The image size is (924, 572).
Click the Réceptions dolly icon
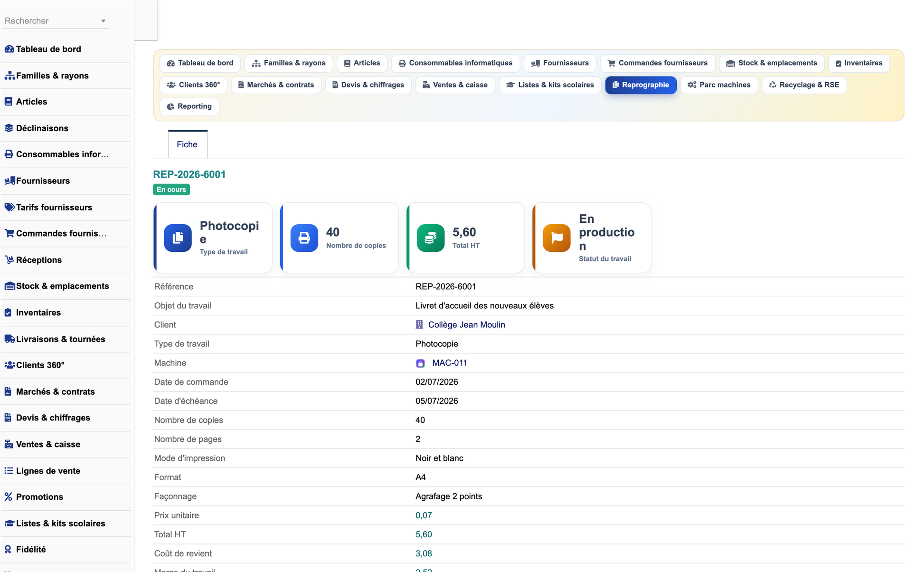pos(9,260)
